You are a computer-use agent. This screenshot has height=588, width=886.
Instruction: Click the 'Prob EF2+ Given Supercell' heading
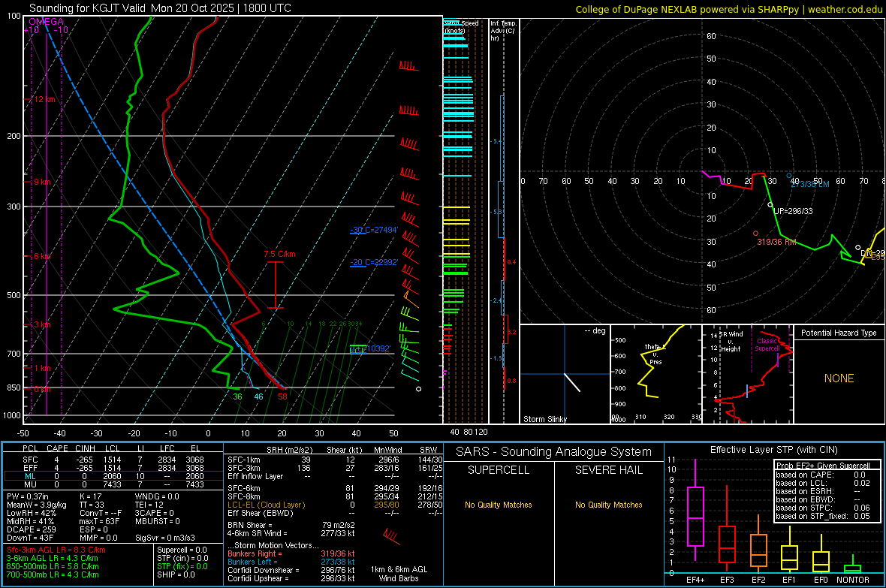(x=823, y=466)
